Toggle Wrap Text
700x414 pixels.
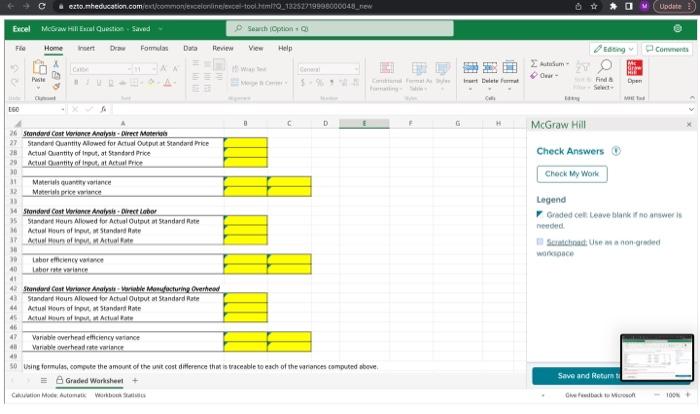(249, 69)
